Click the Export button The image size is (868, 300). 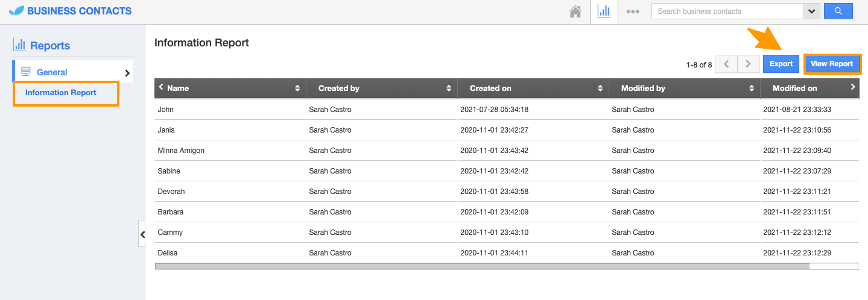tap(781, 64)
